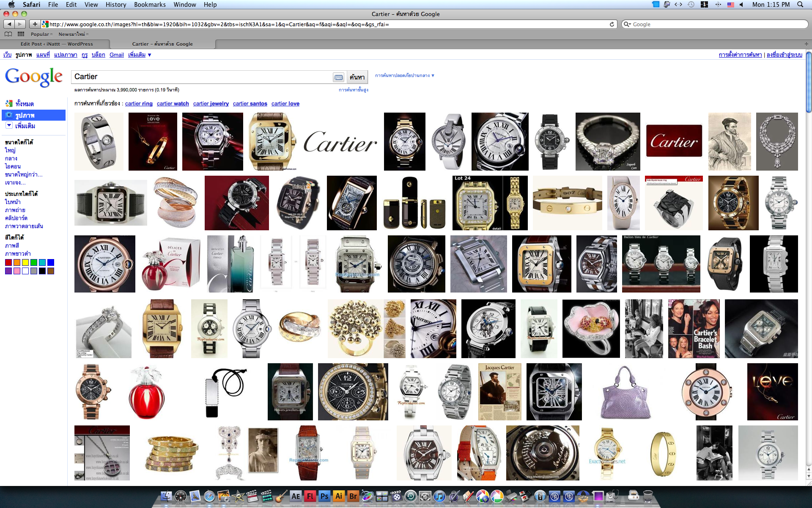812x508 pixels.
Task: Open System Preferences gear in Dock
Action: click(425, 496)
